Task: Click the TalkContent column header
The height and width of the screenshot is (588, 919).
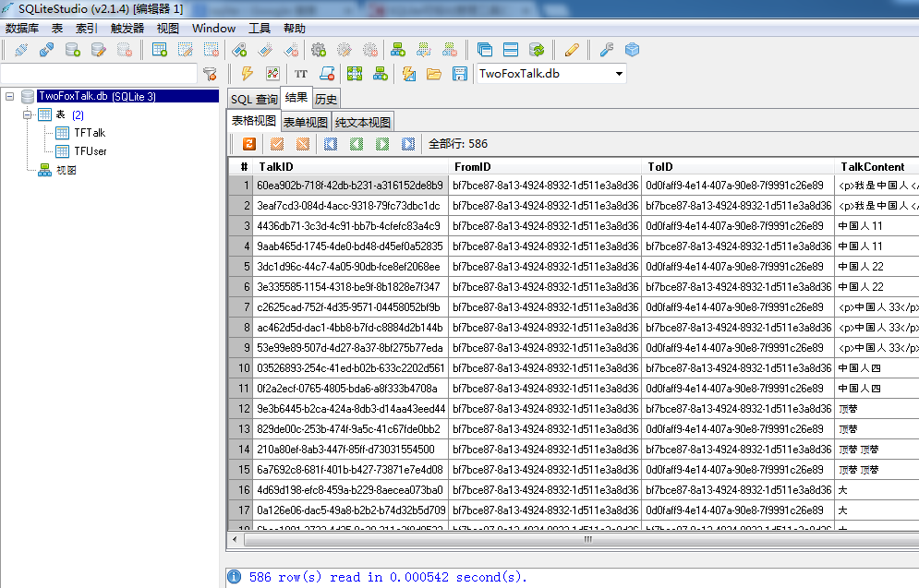Action: pos(877,167)
